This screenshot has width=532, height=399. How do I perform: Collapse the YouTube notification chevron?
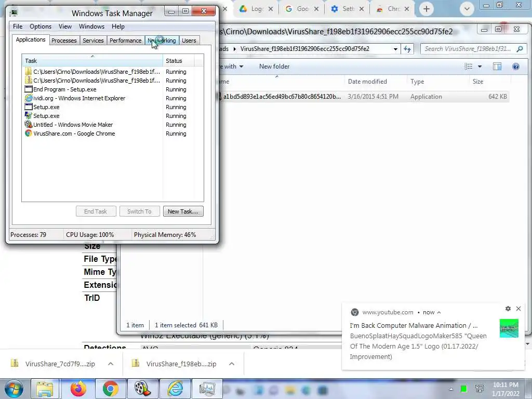[438, 312]
